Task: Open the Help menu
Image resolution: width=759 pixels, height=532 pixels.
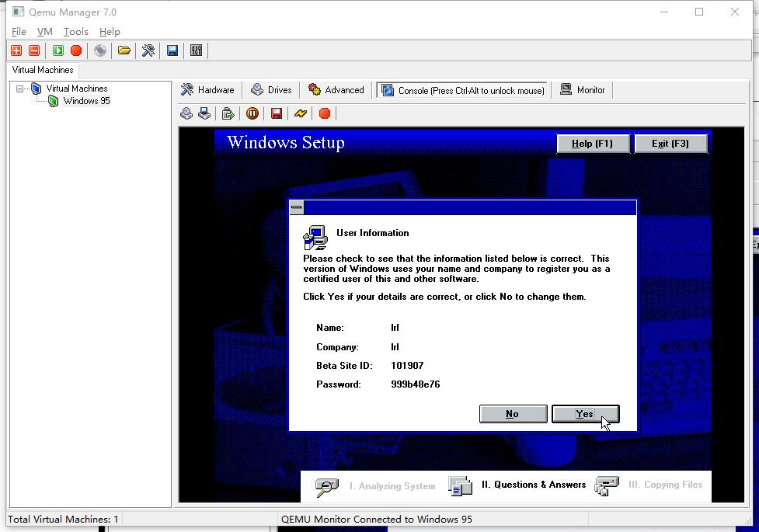Action: coord(110,32)
